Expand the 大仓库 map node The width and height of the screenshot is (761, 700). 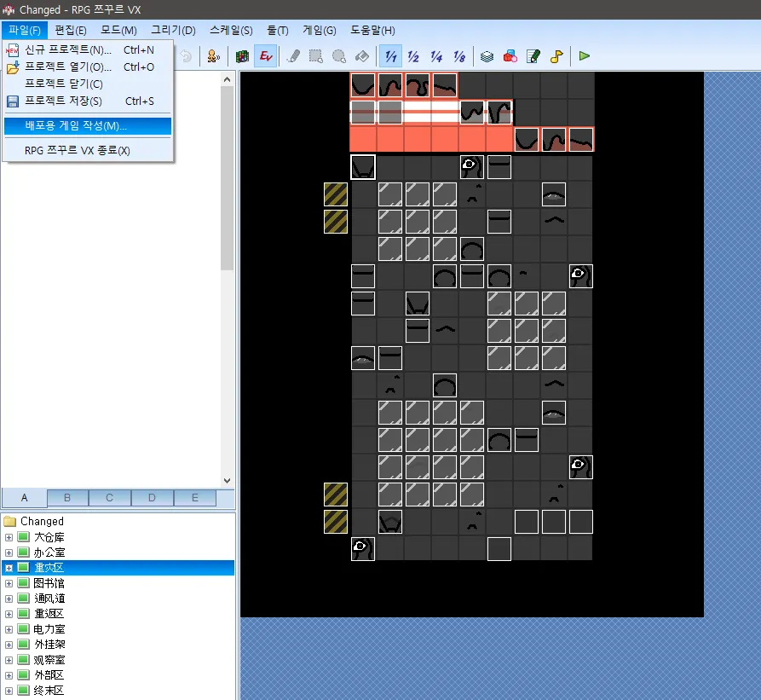click(9, 537)
